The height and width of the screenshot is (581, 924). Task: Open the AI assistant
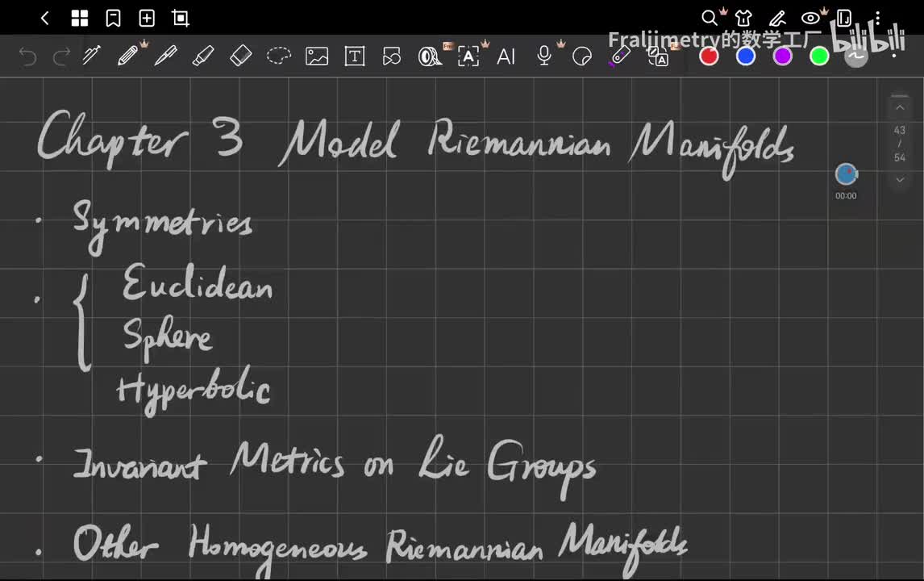tap(506, 56)
